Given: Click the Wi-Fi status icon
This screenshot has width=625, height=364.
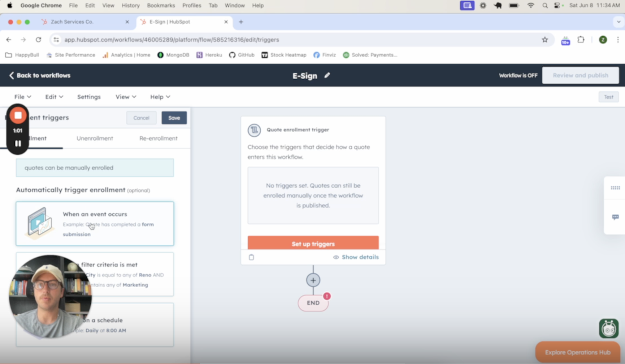Looking at the screenshot, I should click(x=531, y=6).
